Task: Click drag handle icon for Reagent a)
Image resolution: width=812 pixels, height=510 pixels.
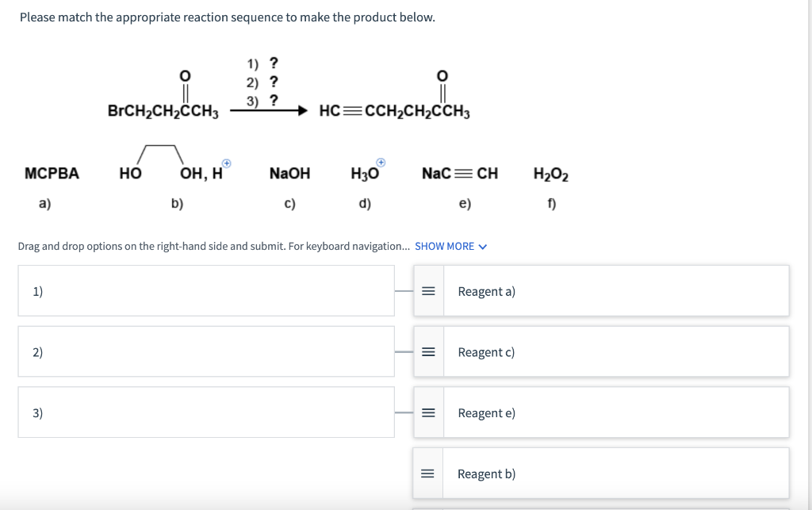Action: point(428,291)
